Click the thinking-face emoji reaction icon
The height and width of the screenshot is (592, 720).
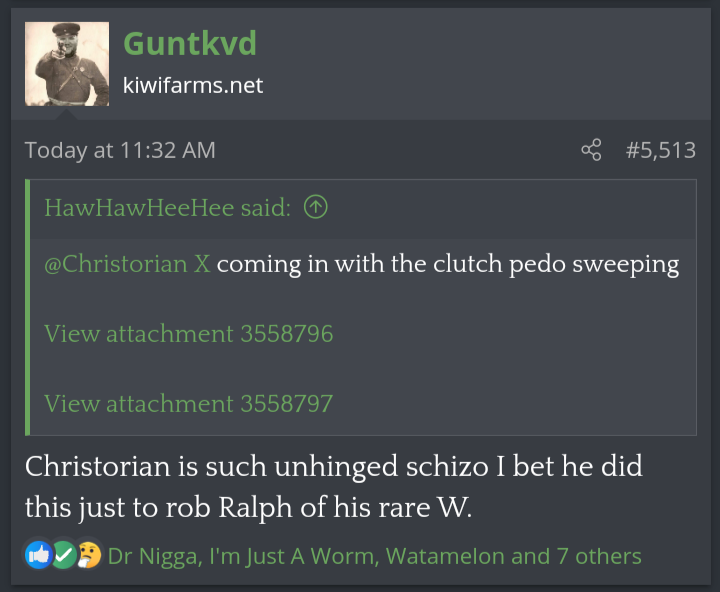coord(88,556)
